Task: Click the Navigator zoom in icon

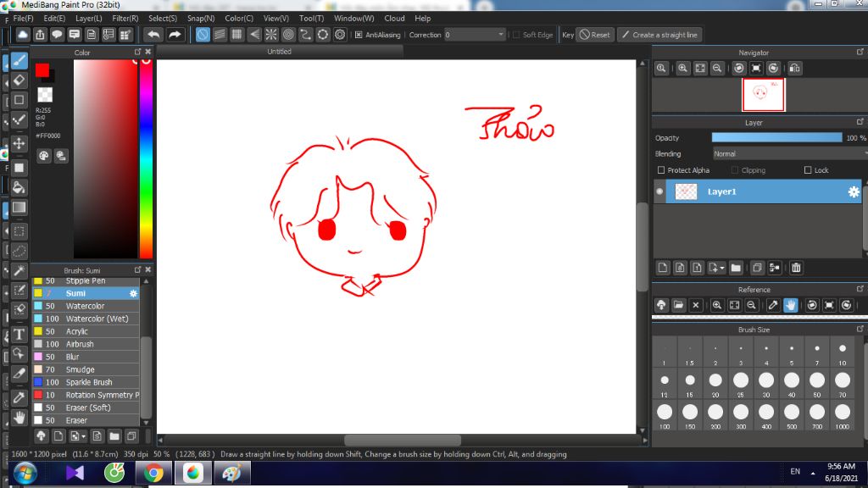Action: point(682,68)
